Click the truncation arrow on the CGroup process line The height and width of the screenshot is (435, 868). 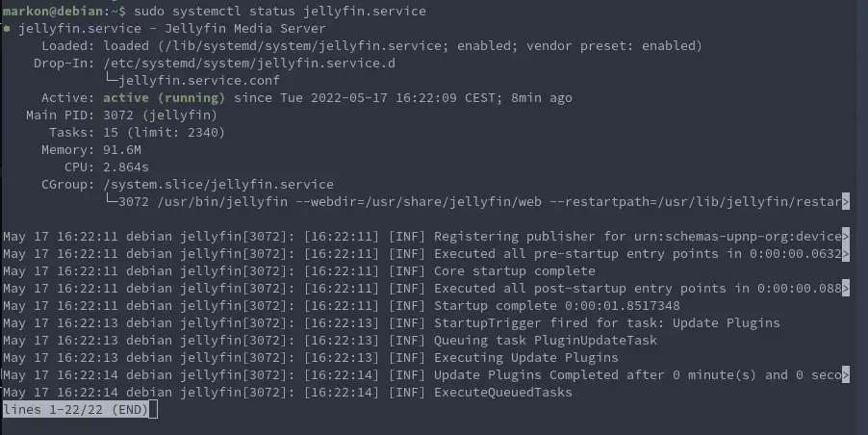tap(845, 201)
